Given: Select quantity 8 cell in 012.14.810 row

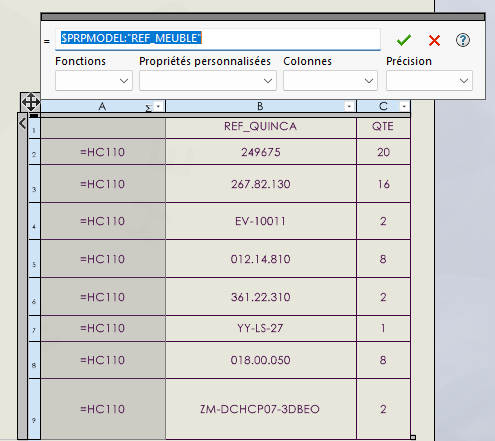Looking at the screenshot, I should (x=383, y=259).
